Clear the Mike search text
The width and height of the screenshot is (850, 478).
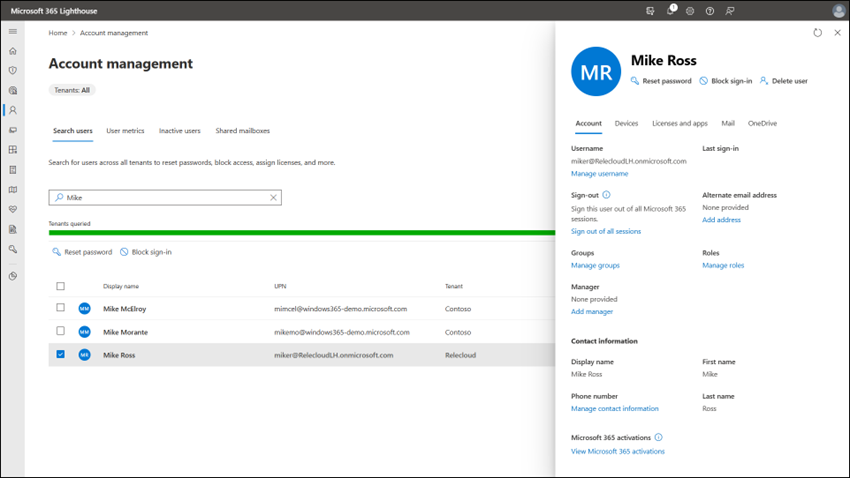pyautogui.click(x=273, y=198)
